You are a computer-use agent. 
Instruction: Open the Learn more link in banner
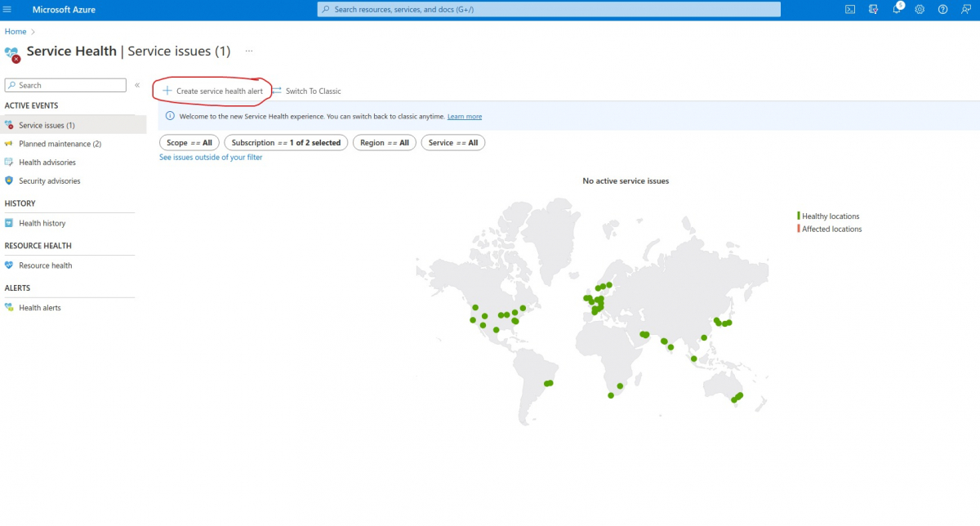[x=464, y=116]
